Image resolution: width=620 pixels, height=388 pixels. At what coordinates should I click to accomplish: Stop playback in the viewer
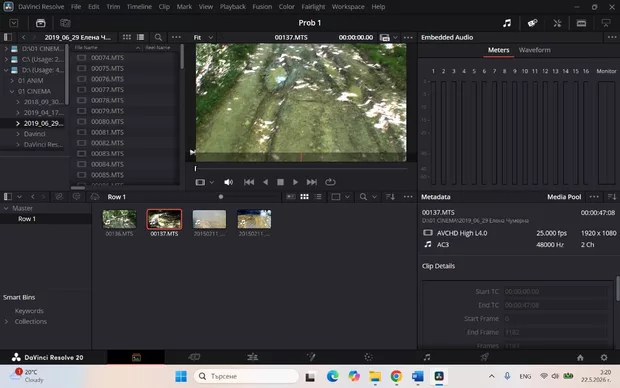pyautogui.click(x=280, y=182)
